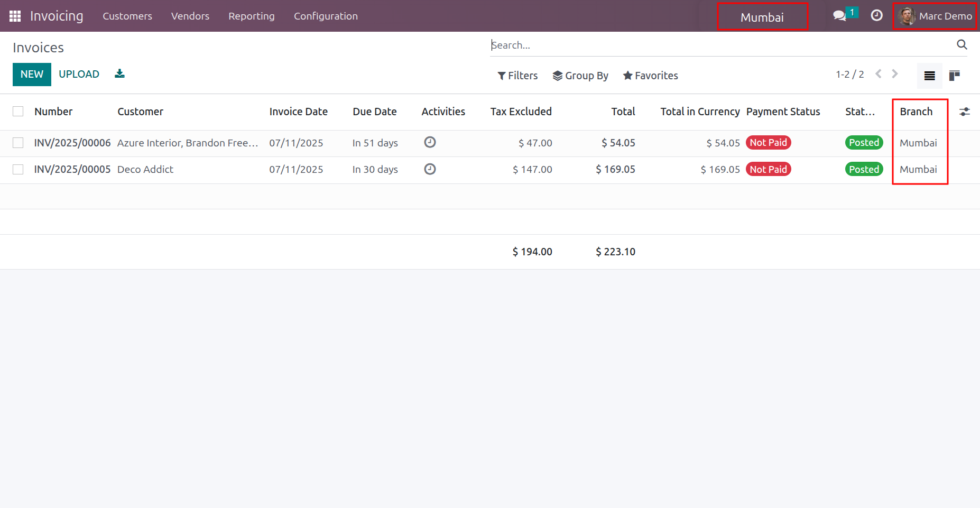This screenshot has height=508, width=980.
Task: Check the box for INV/2025/00005
Action: (x=18, y=169)
